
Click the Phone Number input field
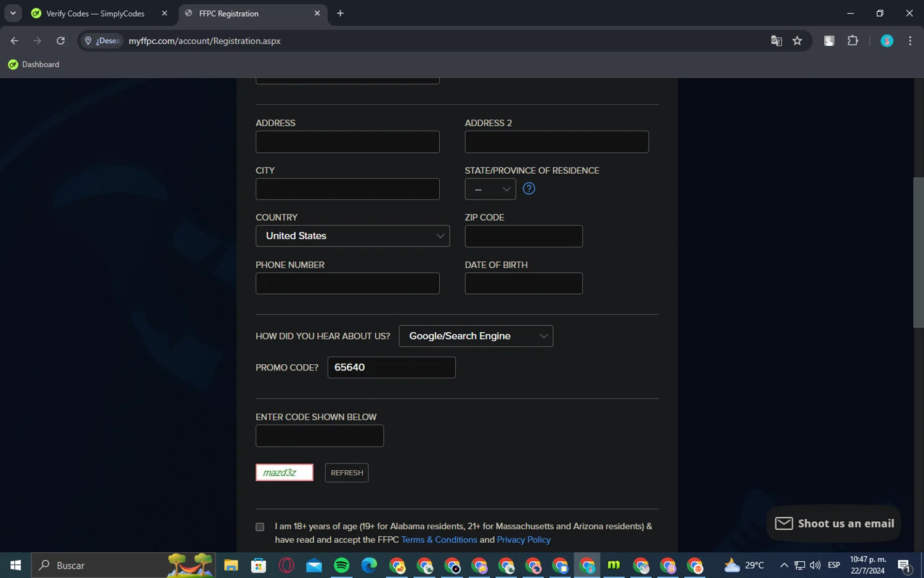pos(347,283)
